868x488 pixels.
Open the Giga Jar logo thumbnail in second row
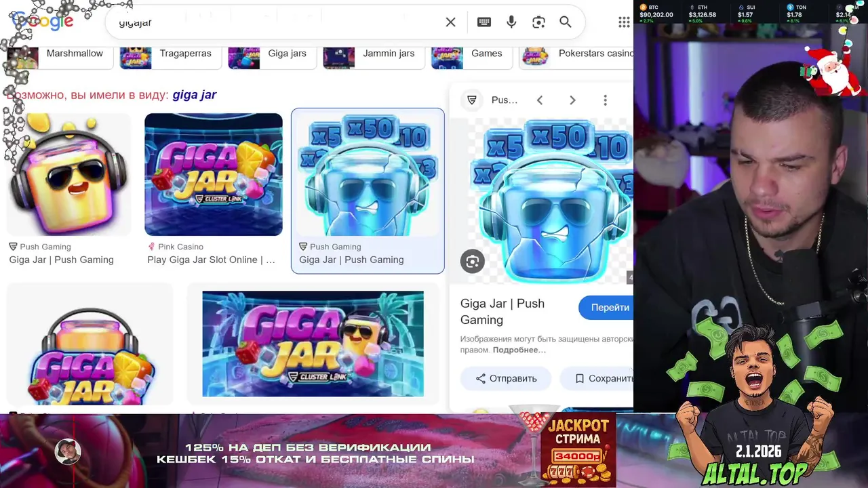tap(90, 344)
